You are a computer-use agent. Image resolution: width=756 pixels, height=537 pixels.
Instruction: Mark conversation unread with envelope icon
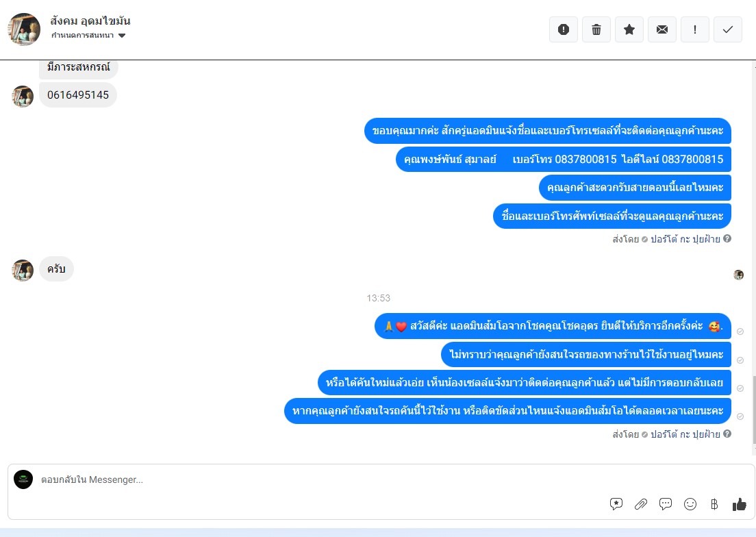(x=662, y=29)
